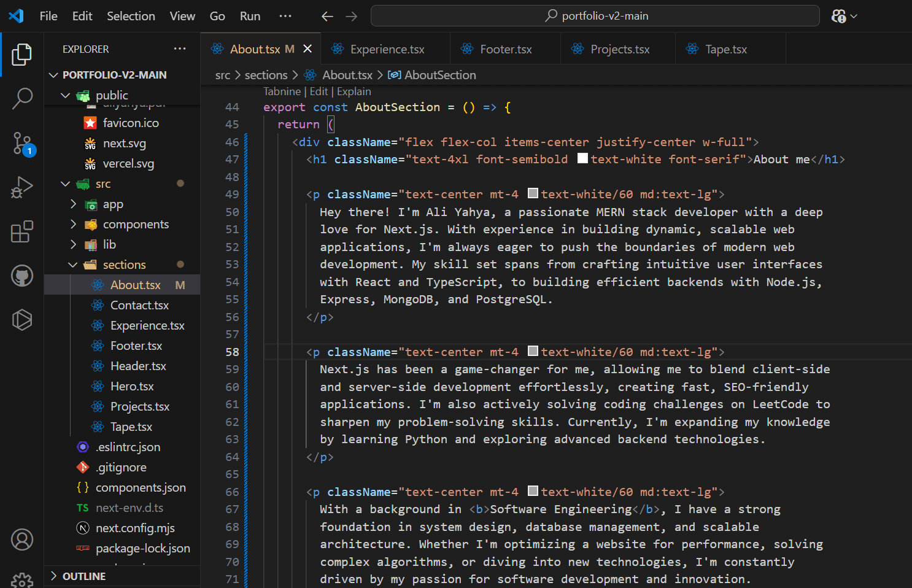Click text-white/60 color swatch on line 66
The width and height of the screenshot is (912, 588).
(533, 491)
